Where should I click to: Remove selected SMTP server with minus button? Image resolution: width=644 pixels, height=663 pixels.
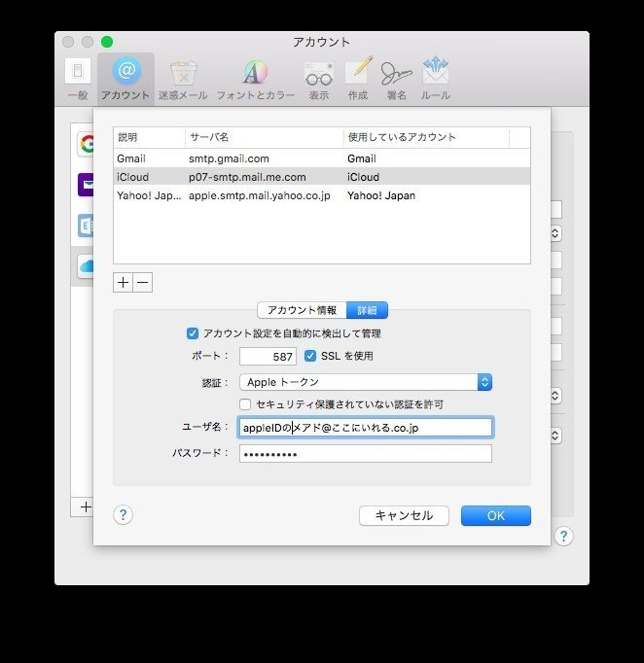pos(143,283)
